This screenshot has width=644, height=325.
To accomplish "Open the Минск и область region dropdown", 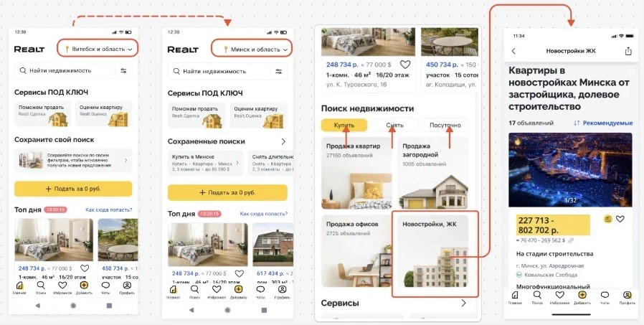I will click(x=252, y=49).
